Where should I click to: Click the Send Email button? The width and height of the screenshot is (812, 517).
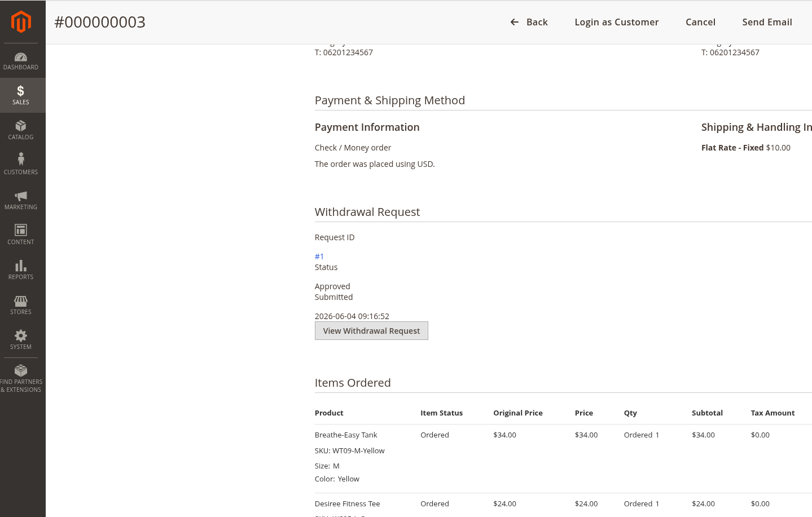(767, 22)
